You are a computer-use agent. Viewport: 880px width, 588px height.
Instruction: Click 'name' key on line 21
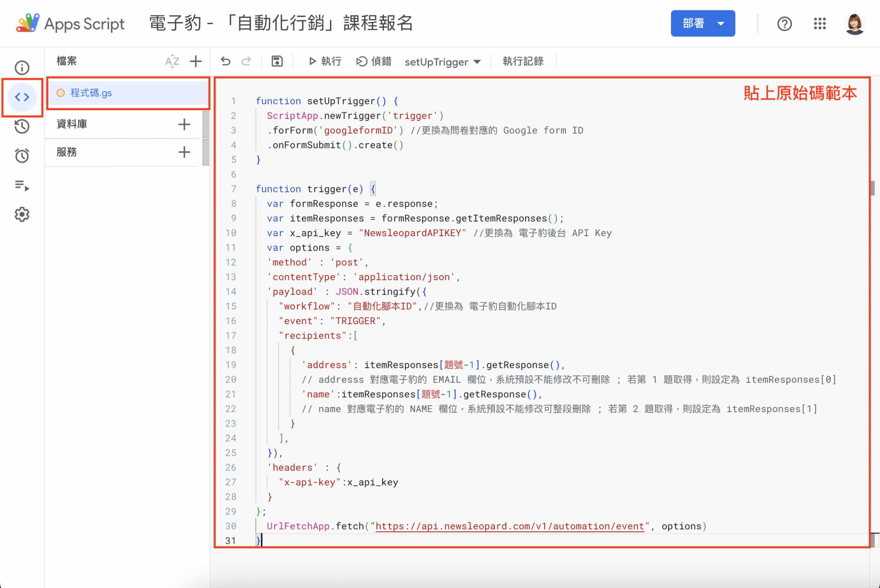pos(319,394)
